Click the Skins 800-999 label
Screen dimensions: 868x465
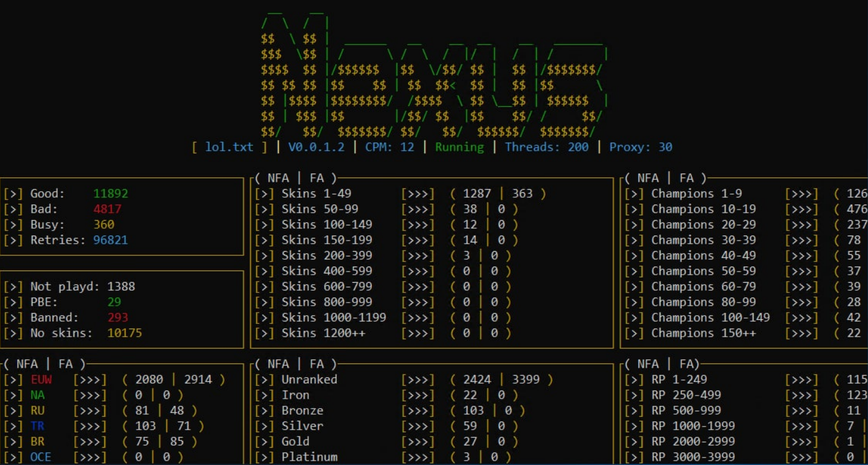coord(327,302)
